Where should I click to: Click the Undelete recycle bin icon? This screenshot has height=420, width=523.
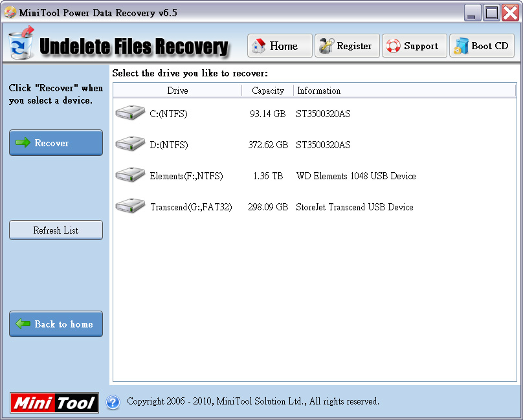(21, 43)
